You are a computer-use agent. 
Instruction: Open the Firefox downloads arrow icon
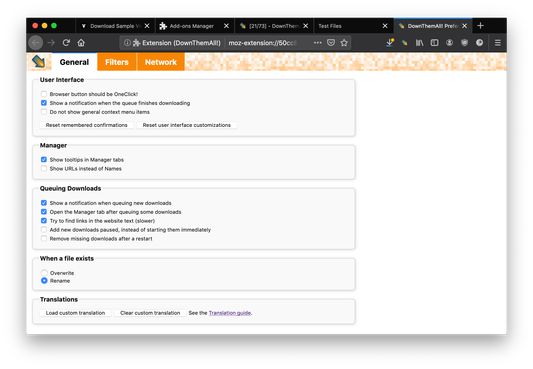390,43
